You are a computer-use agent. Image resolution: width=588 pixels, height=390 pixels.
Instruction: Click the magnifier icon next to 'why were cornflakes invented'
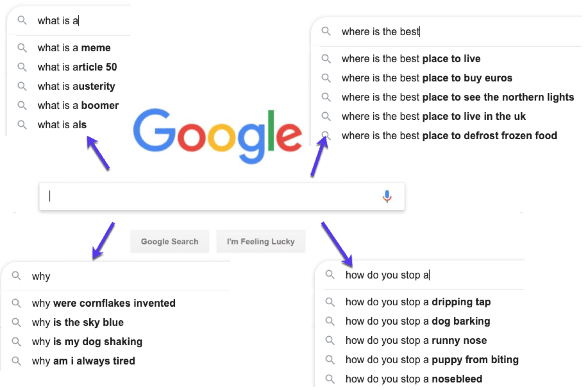16,303
